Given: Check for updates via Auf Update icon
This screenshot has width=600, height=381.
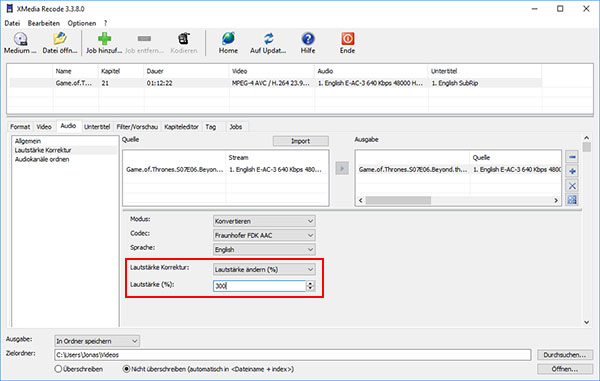Looking at the screenshot, I should click(268, 39).
